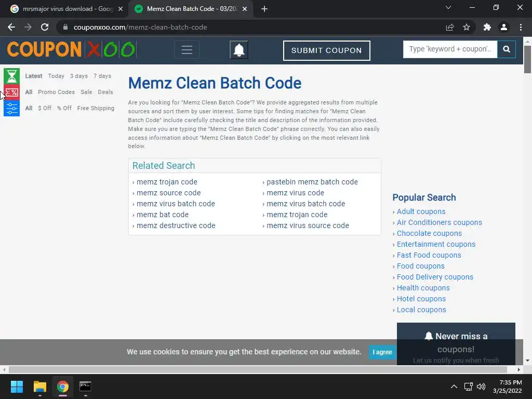Open memz virus source code link
Image resolution: width=532 pixels, height=399 pixels.
(308, 225)
